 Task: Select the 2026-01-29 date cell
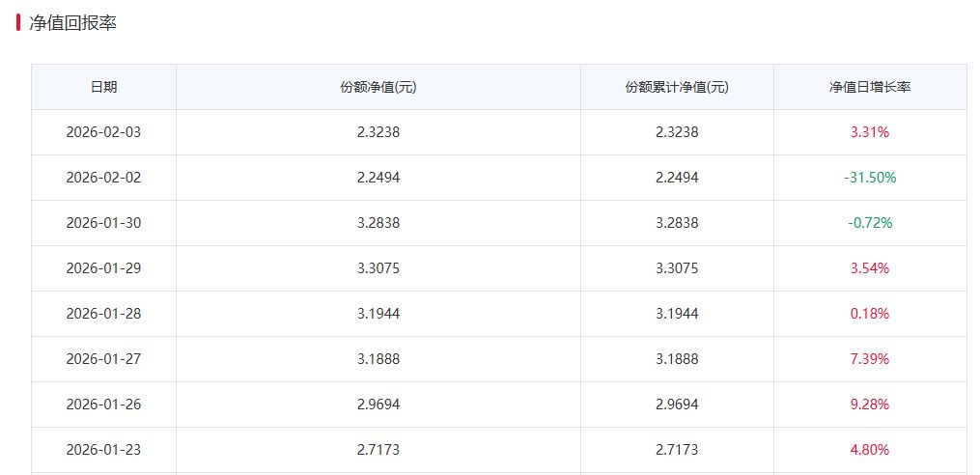pos(103,268)
